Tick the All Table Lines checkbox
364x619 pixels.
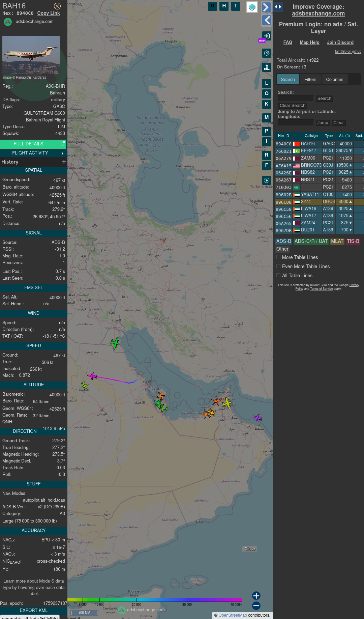coord(278,276)
